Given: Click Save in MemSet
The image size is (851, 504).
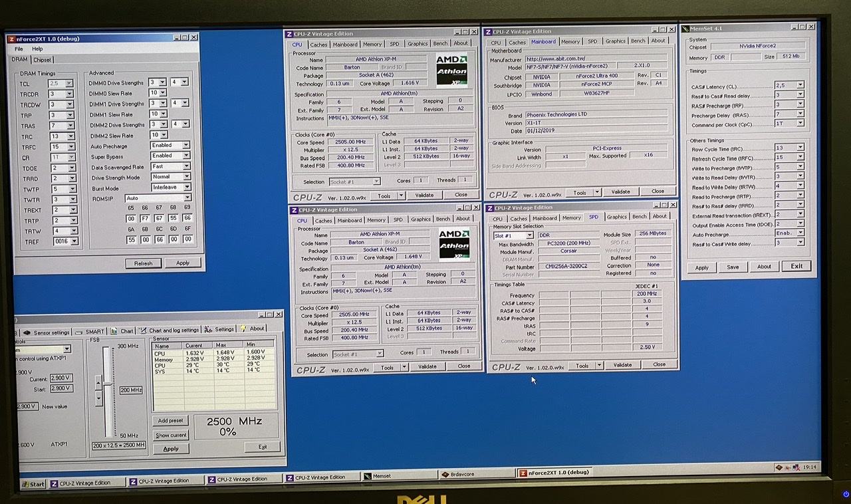Looking at the screenshot, I should [733, 267].
